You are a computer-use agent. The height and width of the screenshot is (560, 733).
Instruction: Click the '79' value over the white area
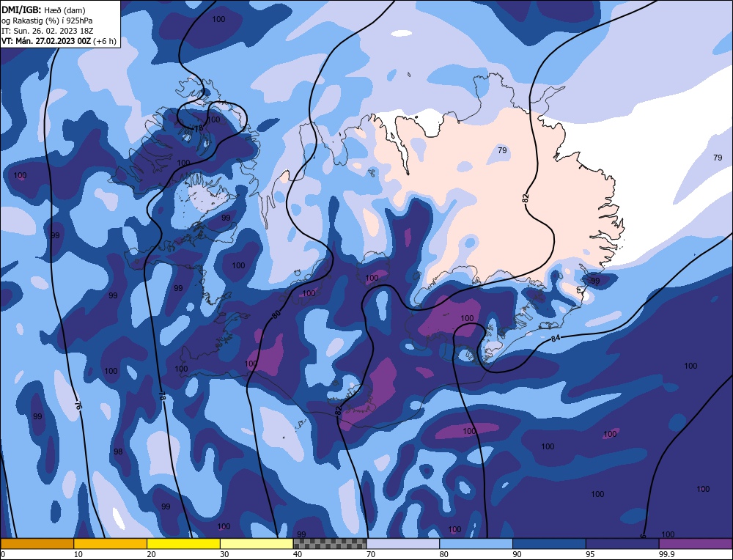(x=718, y=158)
